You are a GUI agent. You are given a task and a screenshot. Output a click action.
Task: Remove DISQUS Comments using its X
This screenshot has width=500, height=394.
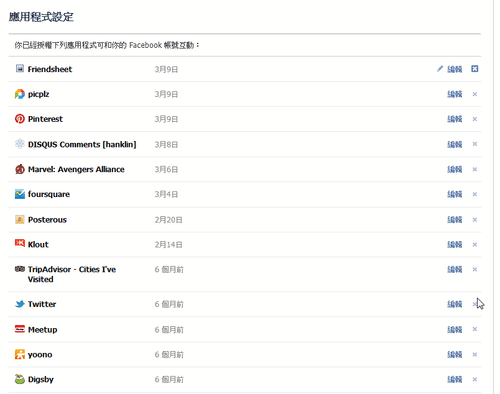[x=475, y=144]
